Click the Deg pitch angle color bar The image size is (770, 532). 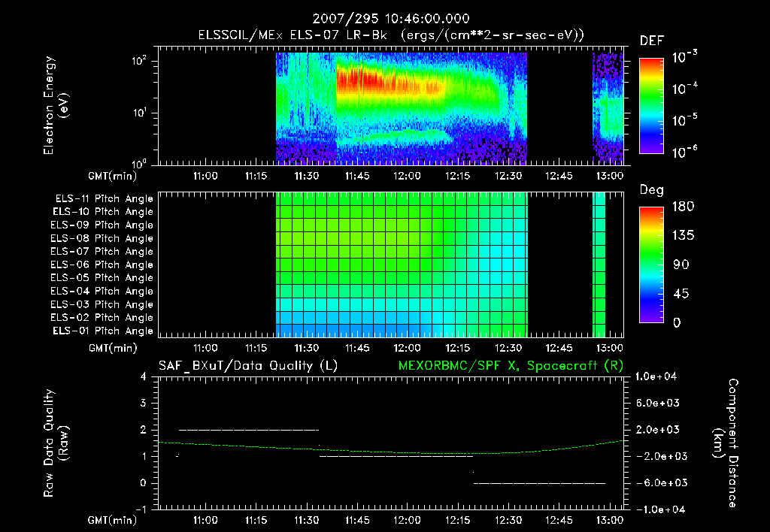[x=651, y=265]
